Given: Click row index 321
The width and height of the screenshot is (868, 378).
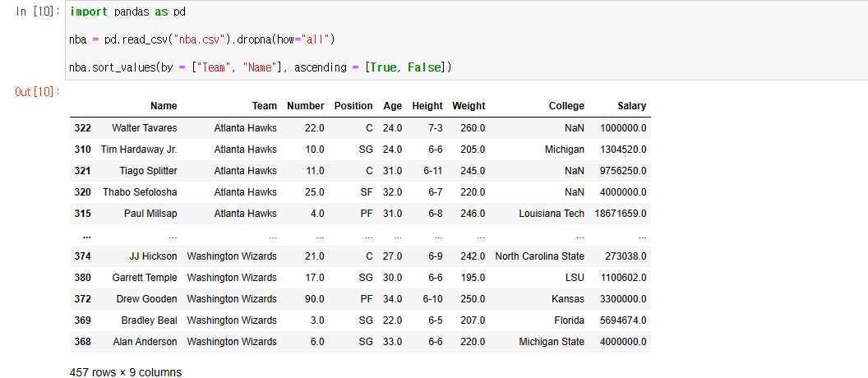Looking at the screenshot, I should click(82, 170).
